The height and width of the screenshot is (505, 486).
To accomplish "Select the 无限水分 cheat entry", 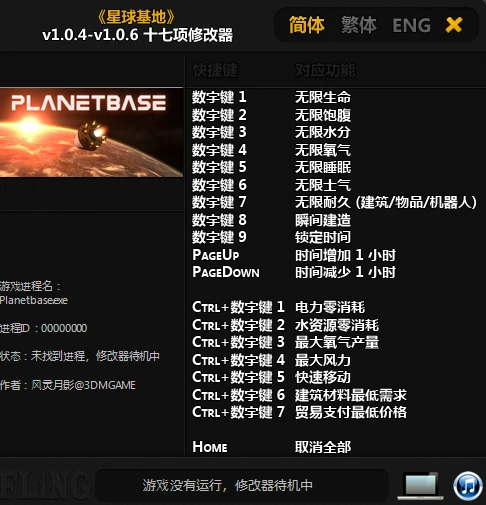I will 323,132.
